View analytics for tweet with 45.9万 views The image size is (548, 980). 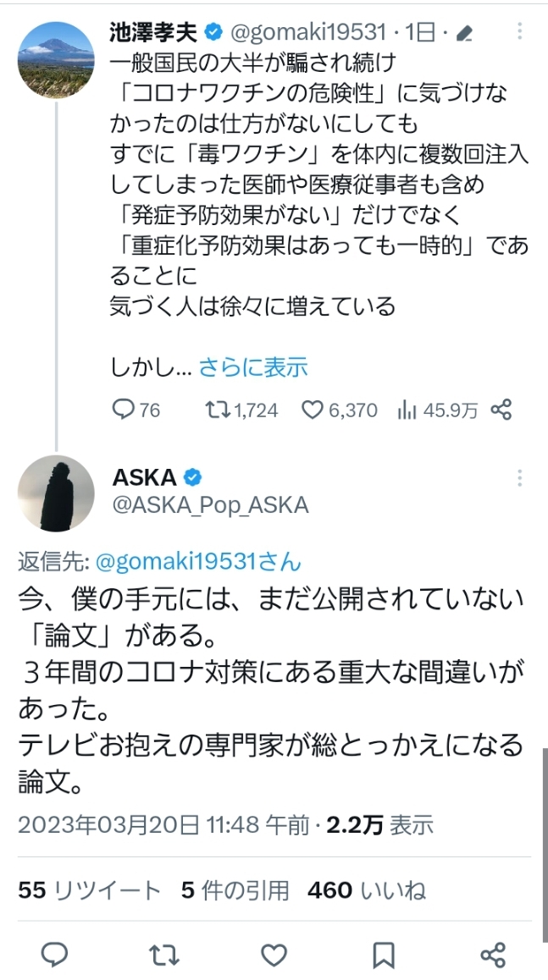[407, 410]
